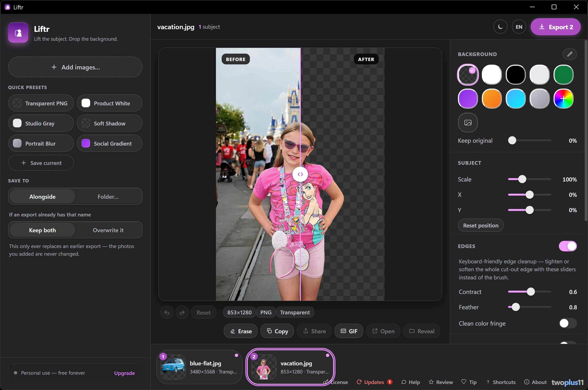Show keyboard Shortcuts
Viewport: 588px width, 390px height.
pos(500,382)
